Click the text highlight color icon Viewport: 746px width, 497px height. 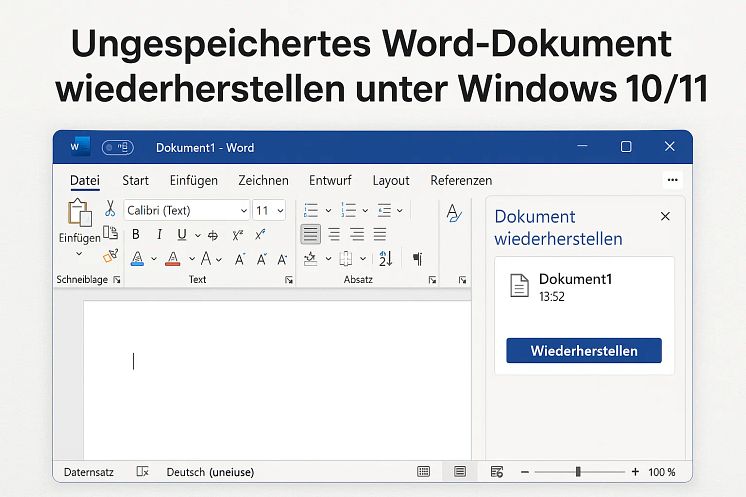click(x=137, y=259)
